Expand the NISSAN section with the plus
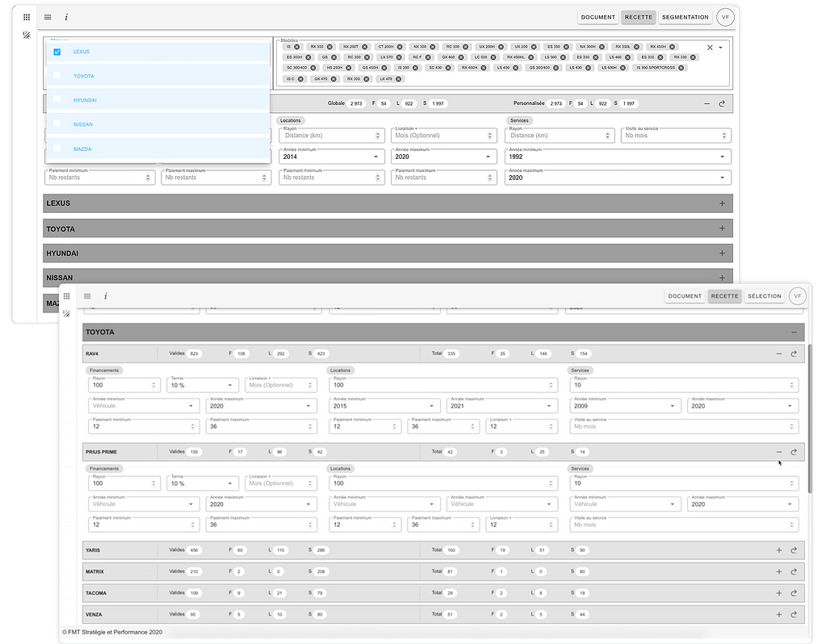Screen dimensions: 826x644 click(x=722, y=278)
